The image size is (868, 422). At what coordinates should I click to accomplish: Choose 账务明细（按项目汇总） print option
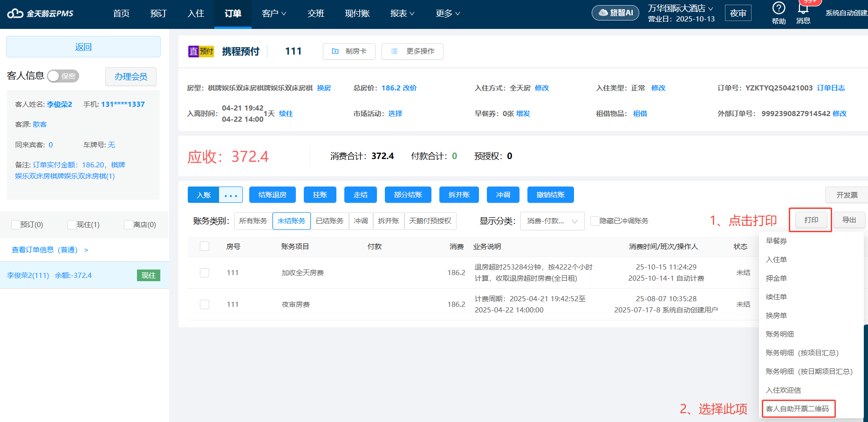click(x=802, y=353)
